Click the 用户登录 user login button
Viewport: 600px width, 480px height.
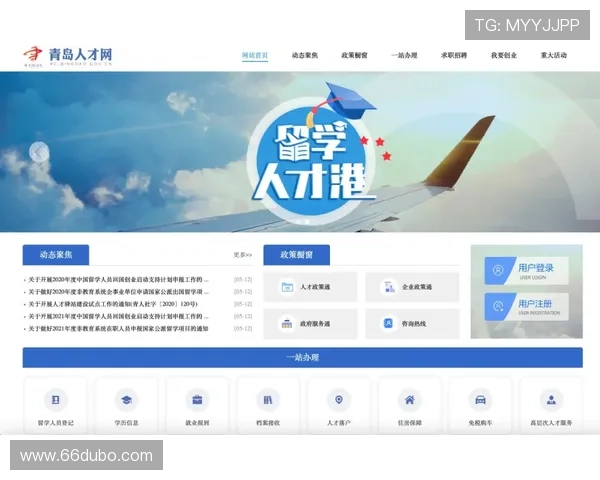[x=527, y=271]
